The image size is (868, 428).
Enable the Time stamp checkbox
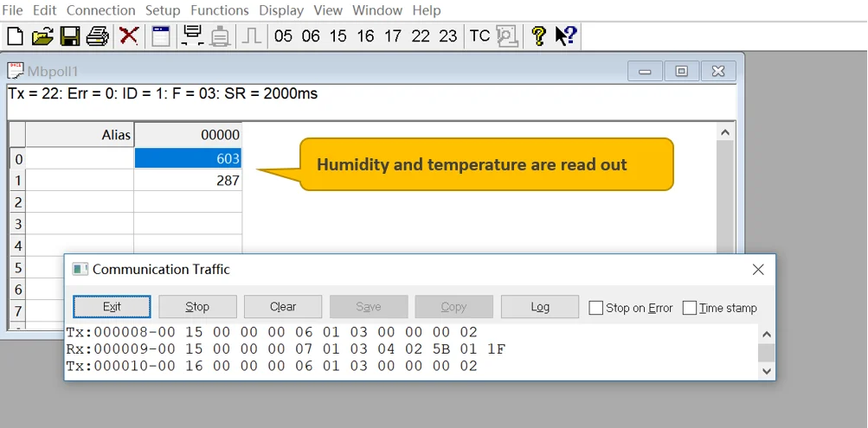tap(689, 308)
